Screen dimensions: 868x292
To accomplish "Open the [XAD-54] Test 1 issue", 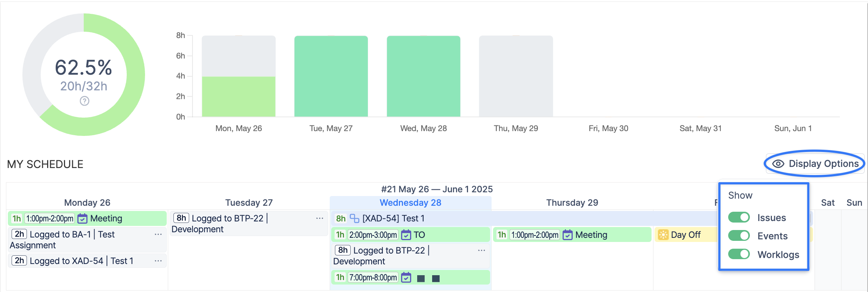I will pyautogui.click(x=393, y=218).
